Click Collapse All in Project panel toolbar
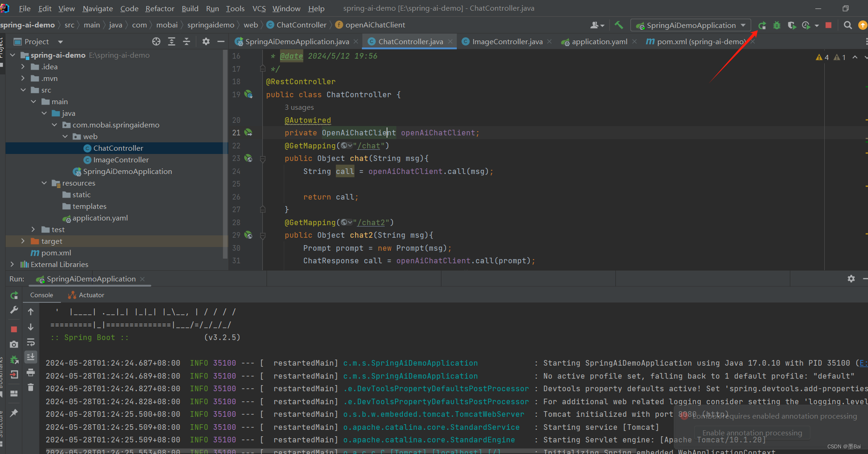868x454 pixels. (x=187, y=41)
